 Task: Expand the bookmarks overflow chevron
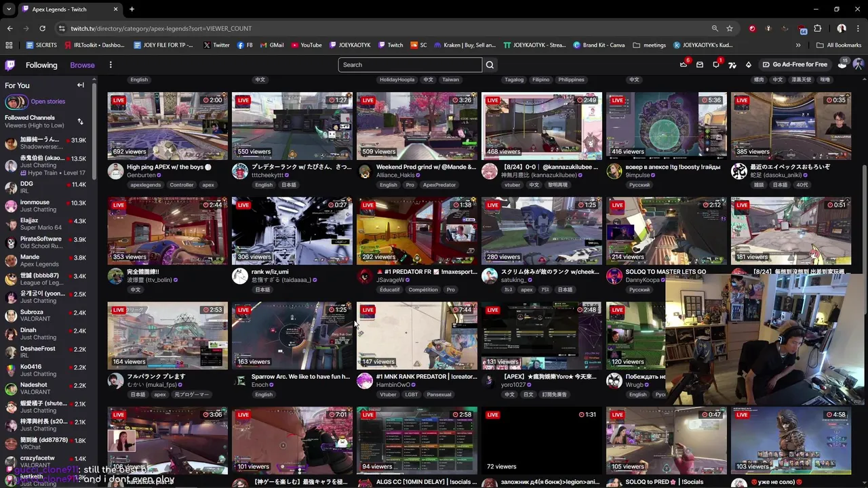(x=798, y=45)
